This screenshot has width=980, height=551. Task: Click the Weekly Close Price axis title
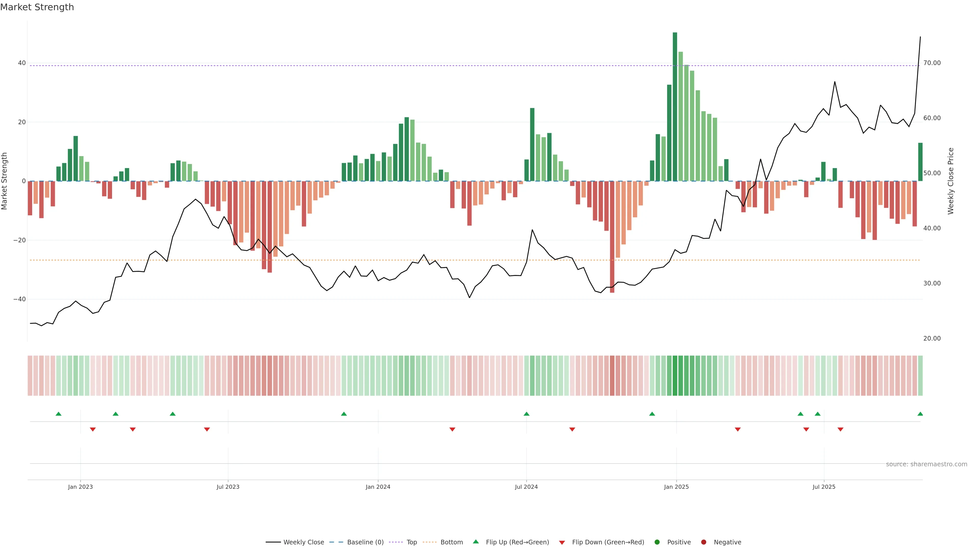click(x=951, y=181)
